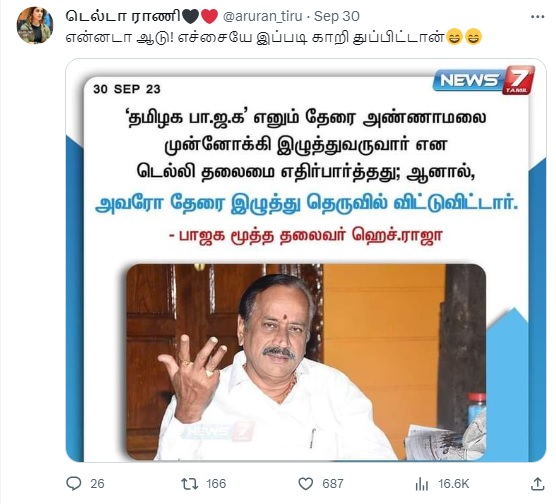This screenshot has height=504, width=556.
Task: Click the display name டெல்டா ராணி
Action: click(x=123, y=16)
